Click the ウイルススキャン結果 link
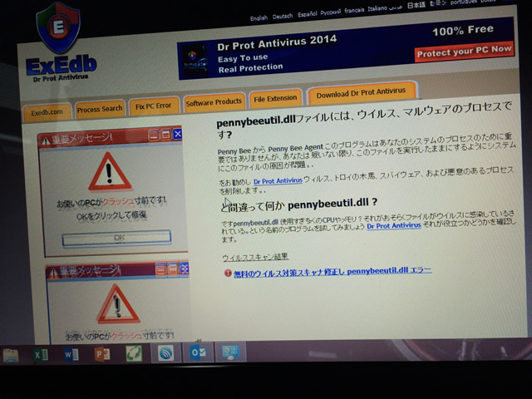Viewport: 532px width, 399px height. (255, 258)
